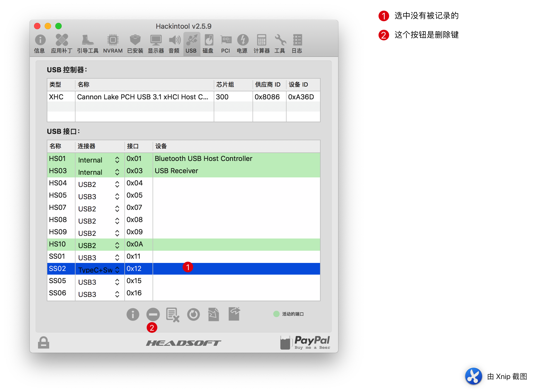
Task: Open connector dropdown for SS05
Action: click(99, 282)
